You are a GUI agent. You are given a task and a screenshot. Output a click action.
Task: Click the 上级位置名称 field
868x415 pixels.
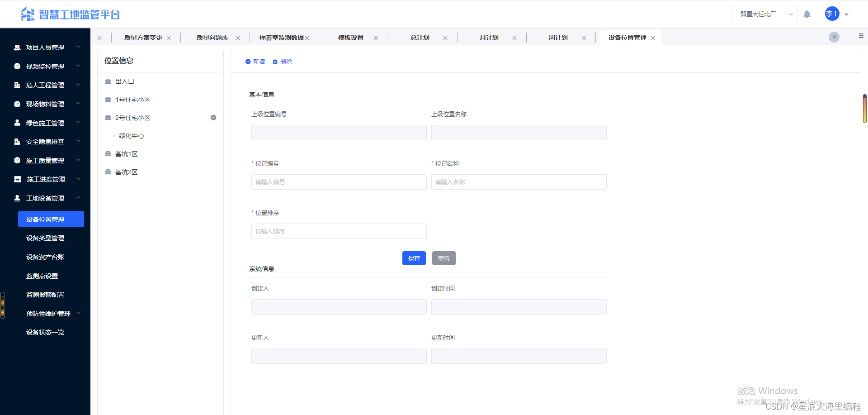pos(519,133)
